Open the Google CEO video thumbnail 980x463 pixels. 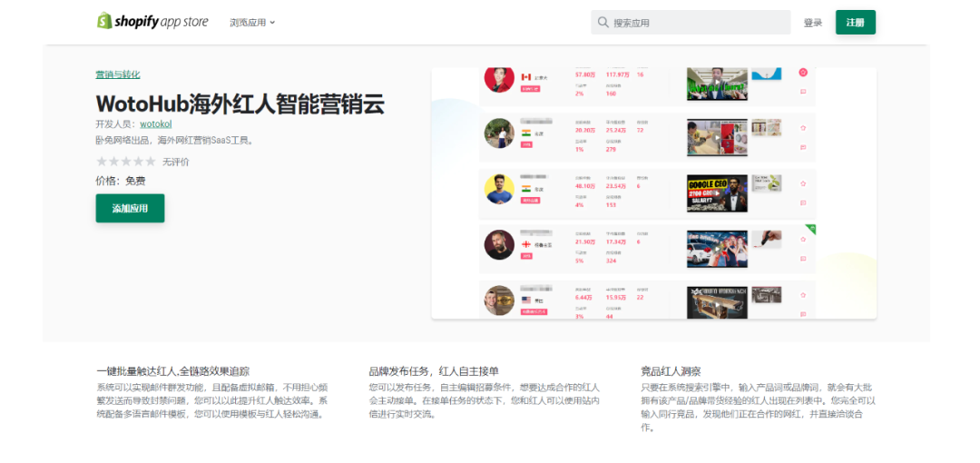point(717,194)
